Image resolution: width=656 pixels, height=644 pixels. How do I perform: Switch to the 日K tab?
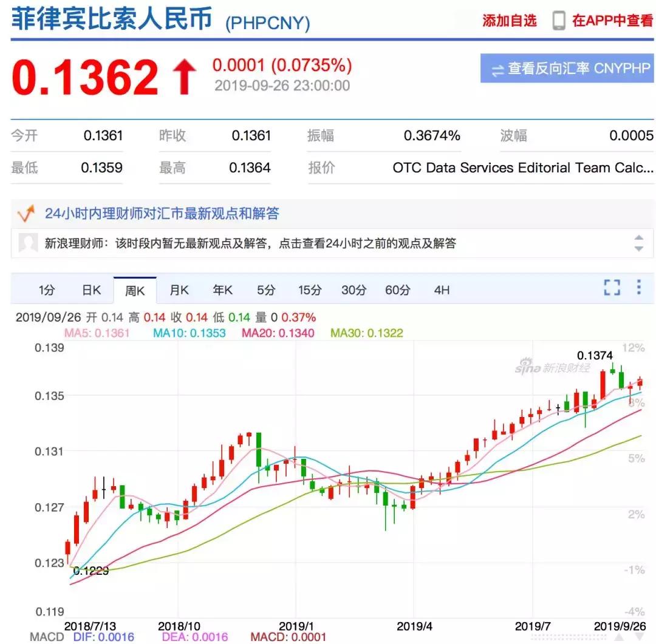(91, 290)
